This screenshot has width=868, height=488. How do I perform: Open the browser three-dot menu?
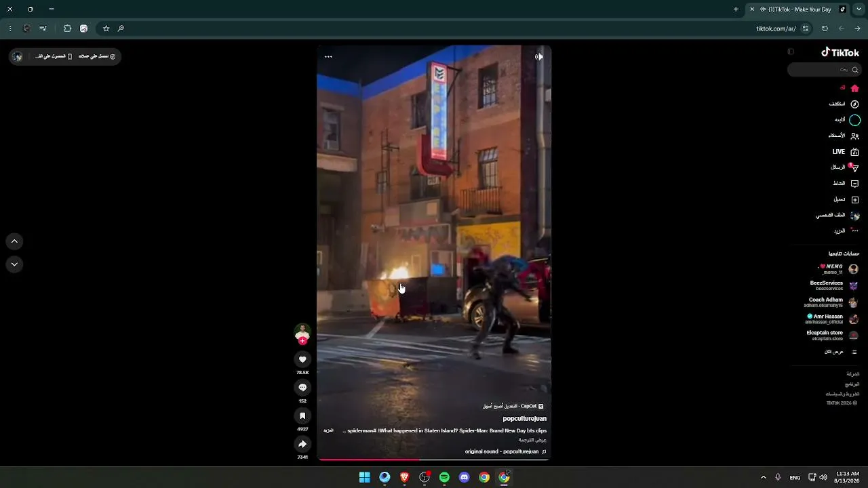click(10, 28)
